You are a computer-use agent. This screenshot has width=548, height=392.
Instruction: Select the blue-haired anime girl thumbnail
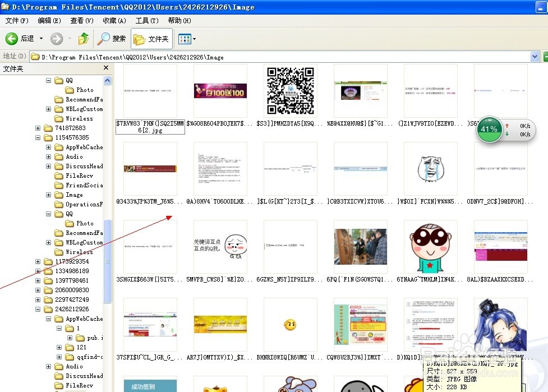(500, 324)
